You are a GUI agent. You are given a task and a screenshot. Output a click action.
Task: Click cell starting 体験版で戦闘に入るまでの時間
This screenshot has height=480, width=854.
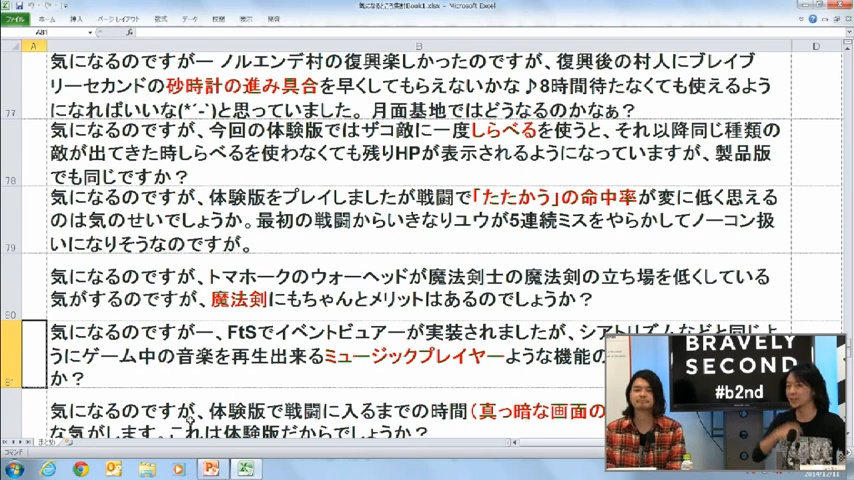pyautogui.click(x=327, y=413)
